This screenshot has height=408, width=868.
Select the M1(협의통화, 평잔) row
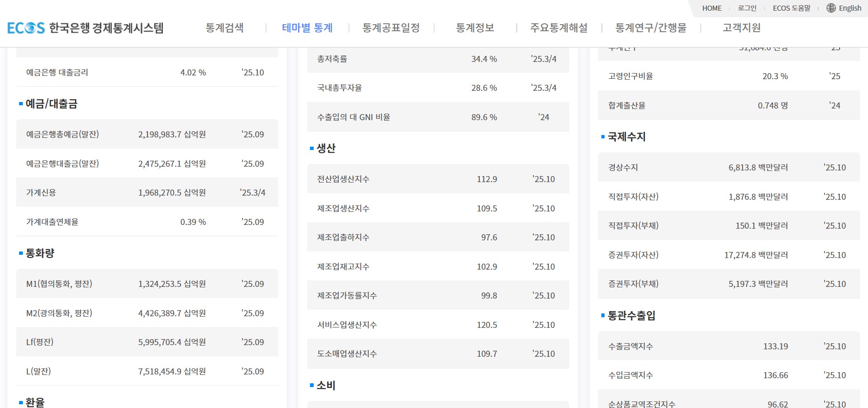pyautogui.click(x=147, y=284)
